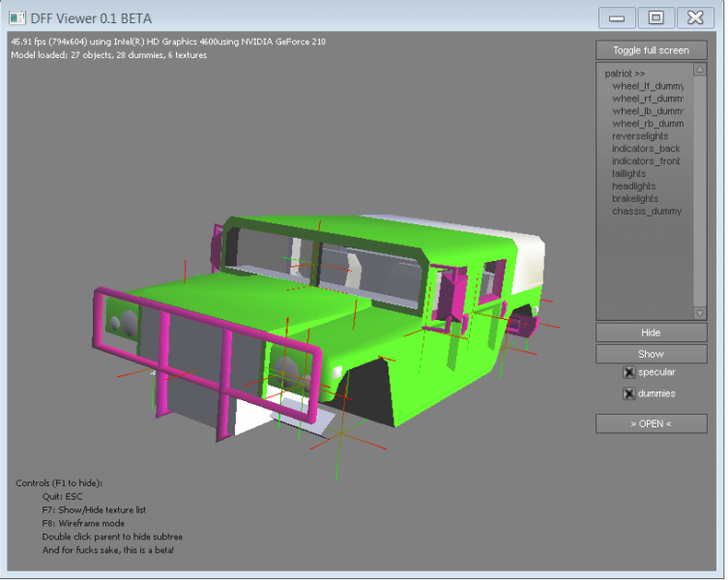728x580 pixels.
Task: Click 'Controls (F1 to hide):' text
Action: [x=59, y=483]
